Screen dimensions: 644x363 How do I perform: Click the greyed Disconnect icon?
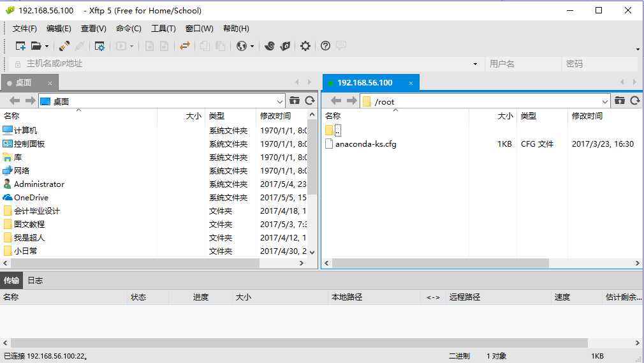tap(80, 46)
